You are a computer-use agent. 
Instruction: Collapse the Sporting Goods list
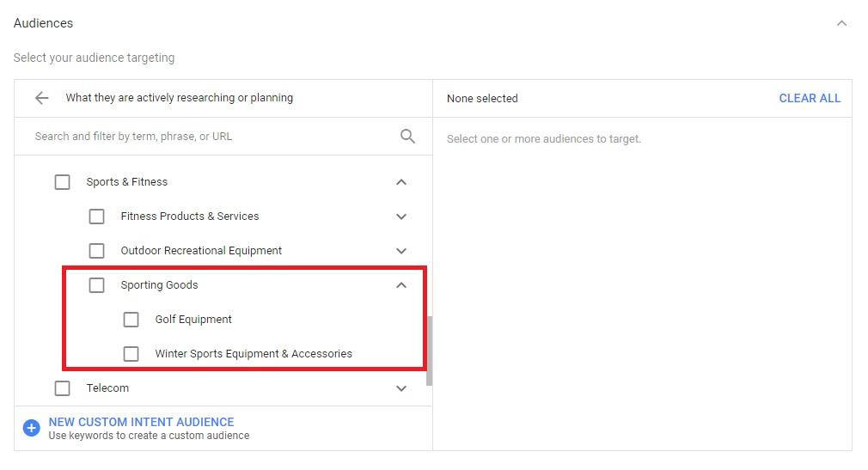(x=401, y=285)
